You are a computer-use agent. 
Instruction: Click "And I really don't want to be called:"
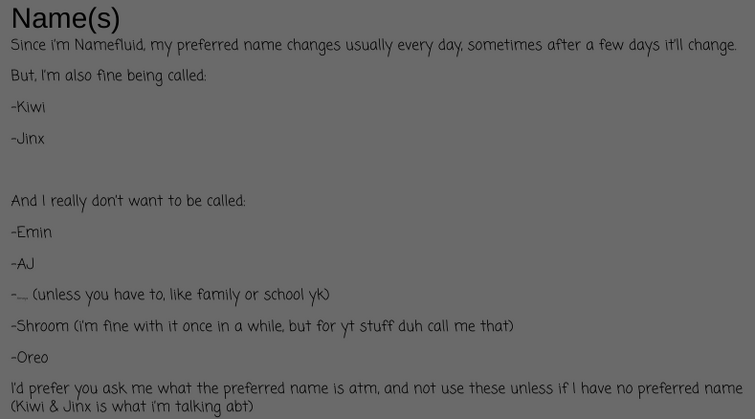(x=129, y=201)
